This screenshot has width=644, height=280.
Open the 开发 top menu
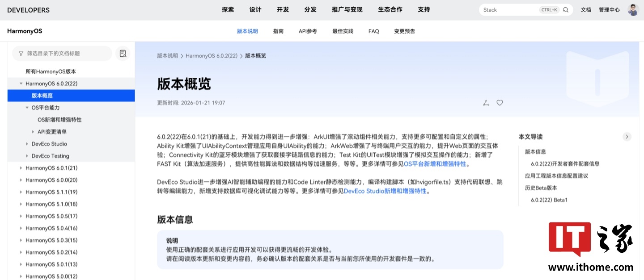283,9
